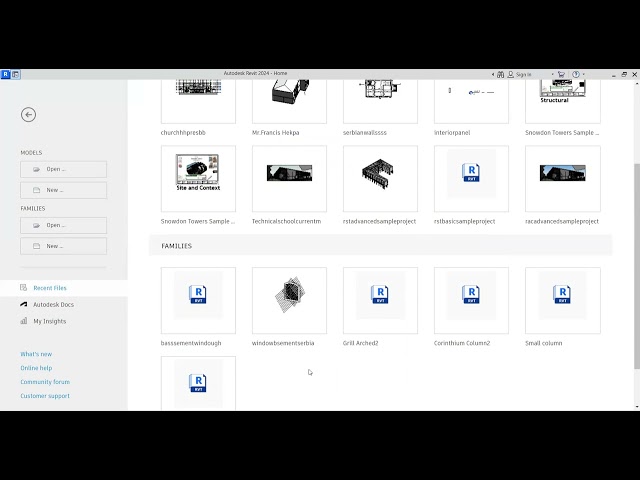The width and height of the screenshot is (640, 480).
Task: Select Recent Files in sidebar
Action: coord(64,288)
